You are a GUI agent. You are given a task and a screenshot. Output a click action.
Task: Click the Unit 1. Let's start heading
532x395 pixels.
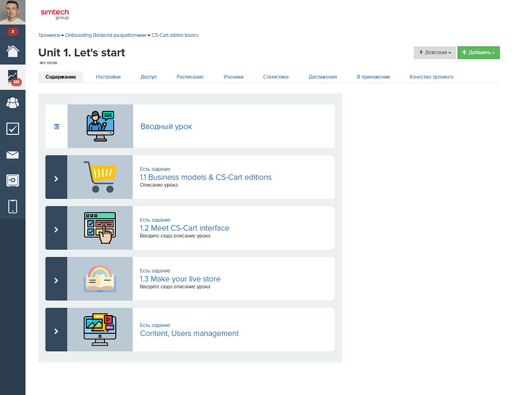point(82,52)
